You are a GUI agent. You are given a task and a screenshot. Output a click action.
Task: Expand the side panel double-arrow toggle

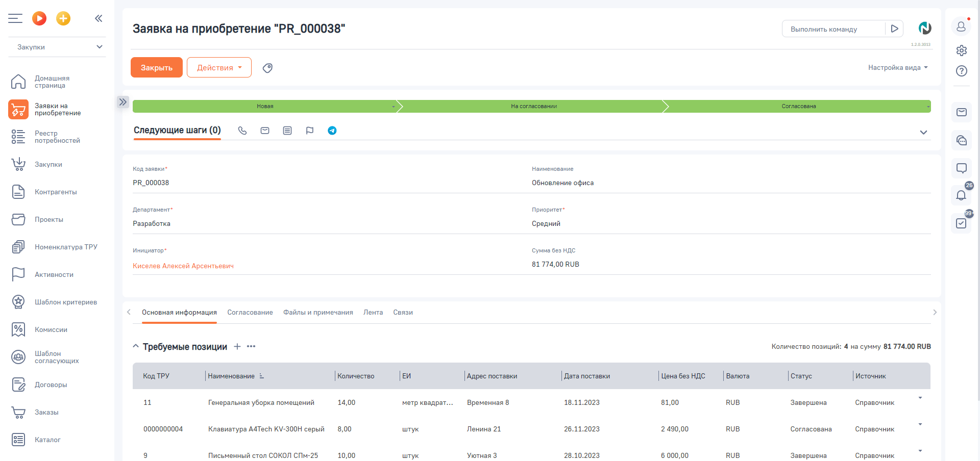[123, 102]
